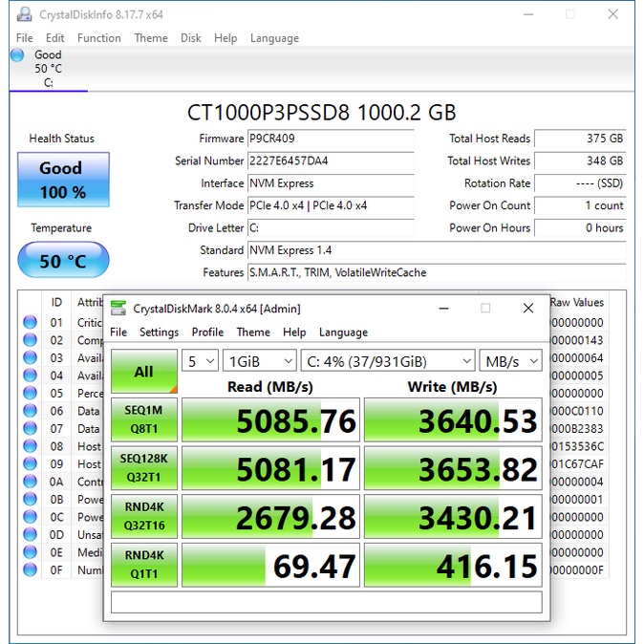Image resolution: width=644 pixels, height=644 pixels.
Task: Open CrystalDiskMark Theme menu
Action: coord(253,332)
